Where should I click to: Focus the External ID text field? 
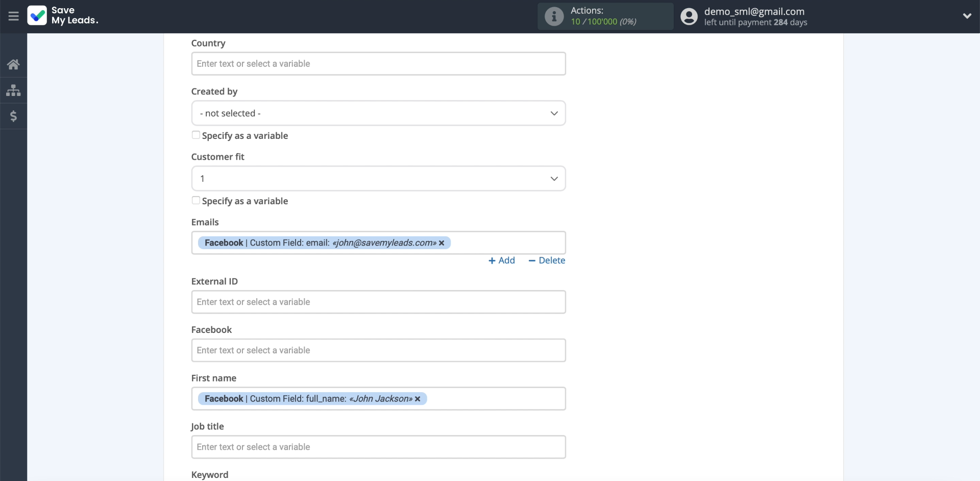click(x=378, y=302)
